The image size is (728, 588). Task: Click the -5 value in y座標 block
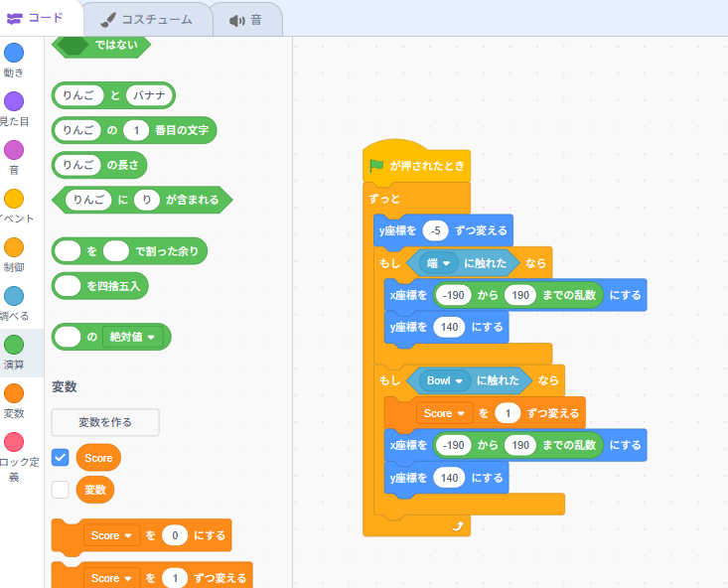click(435, 230)
